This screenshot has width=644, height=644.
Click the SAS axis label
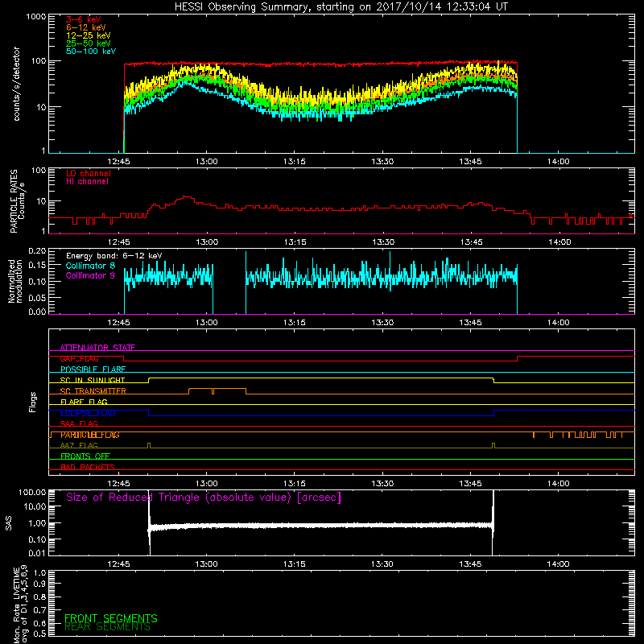[x=9, y=523]
